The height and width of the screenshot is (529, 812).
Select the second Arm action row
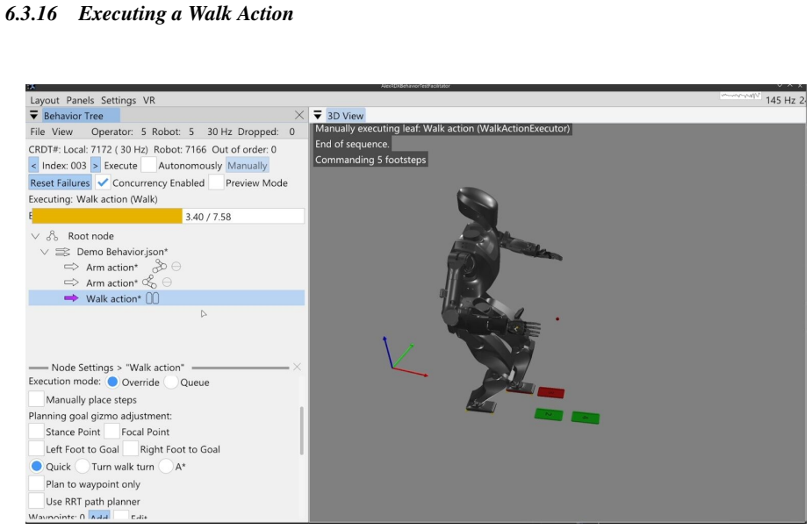[167, 282]
